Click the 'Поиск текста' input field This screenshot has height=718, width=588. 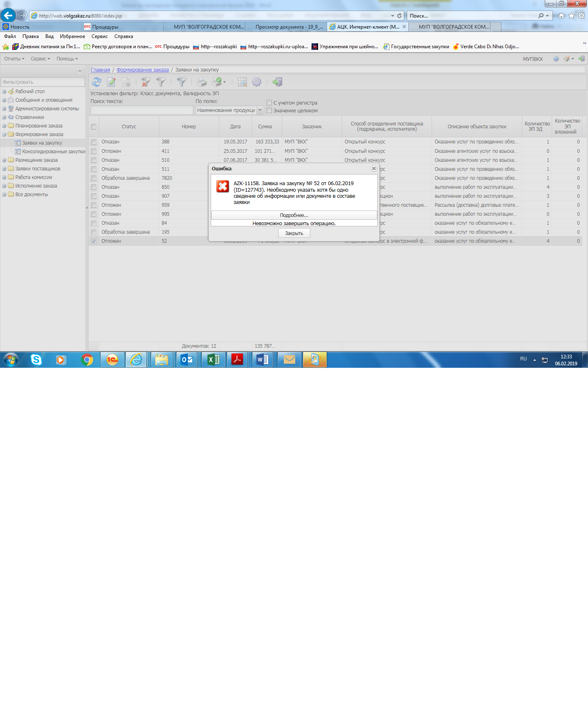coord(142,110)
